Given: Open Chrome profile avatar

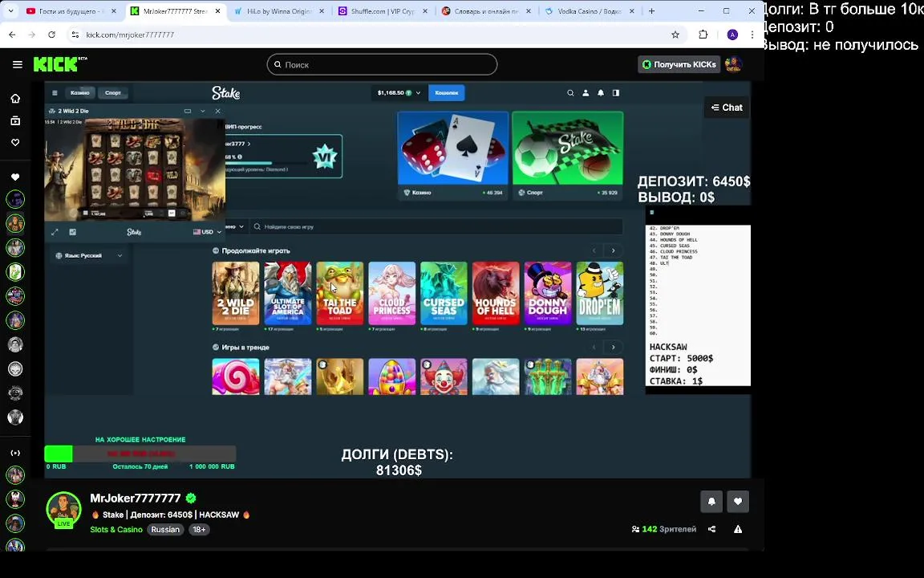Looking at the screenshot, I should pos(732,35).
